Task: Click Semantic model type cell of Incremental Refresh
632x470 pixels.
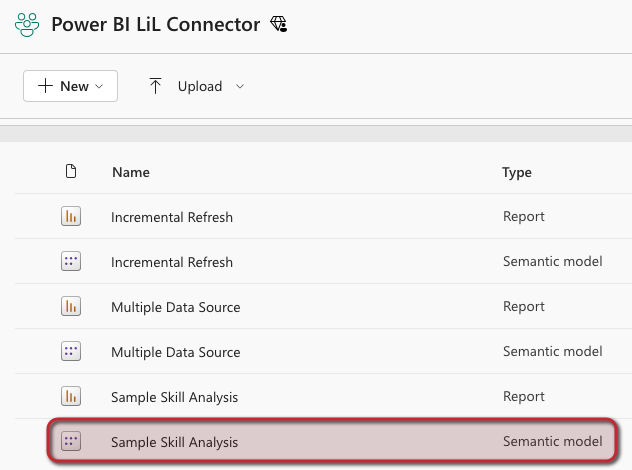Action: [x=553, y=261]
